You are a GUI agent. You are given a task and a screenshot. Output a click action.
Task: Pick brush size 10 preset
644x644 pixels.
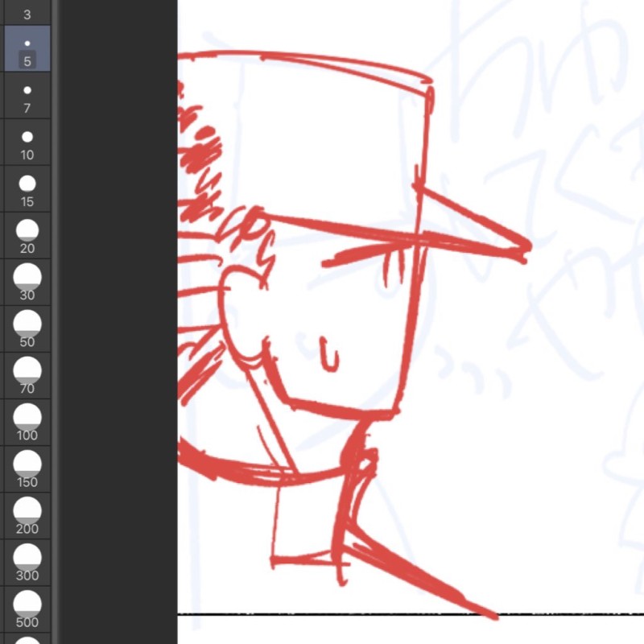[27, 142]
